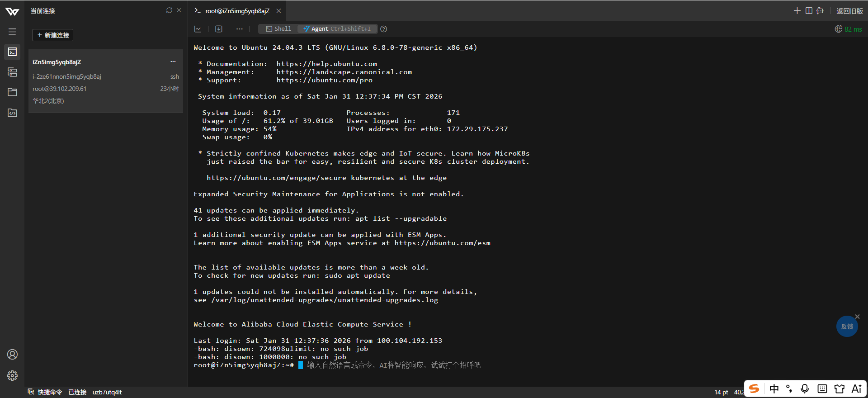Open the user account icon

12,355
